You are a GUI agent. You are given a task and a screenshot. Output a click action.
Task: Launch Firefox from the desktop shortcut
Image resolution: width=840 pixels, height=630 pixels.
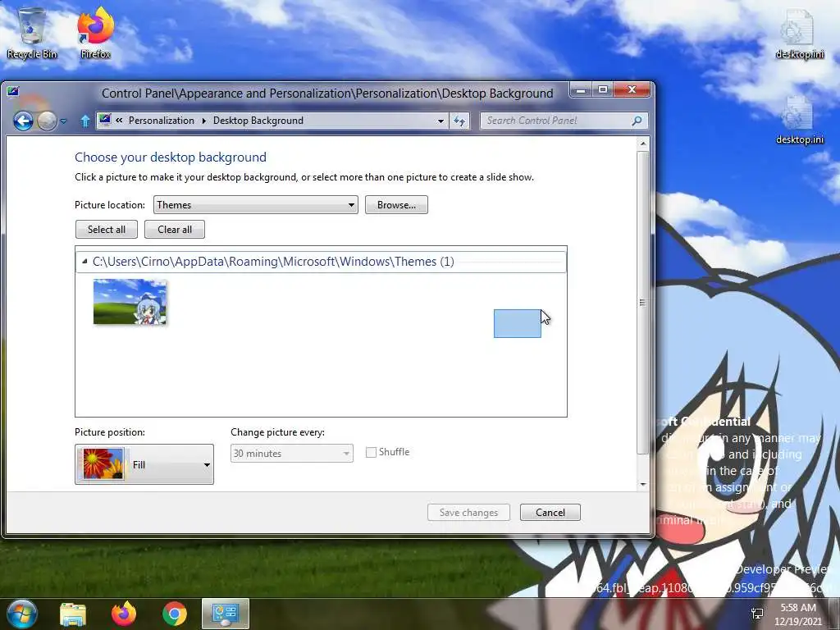pos(95,33)
